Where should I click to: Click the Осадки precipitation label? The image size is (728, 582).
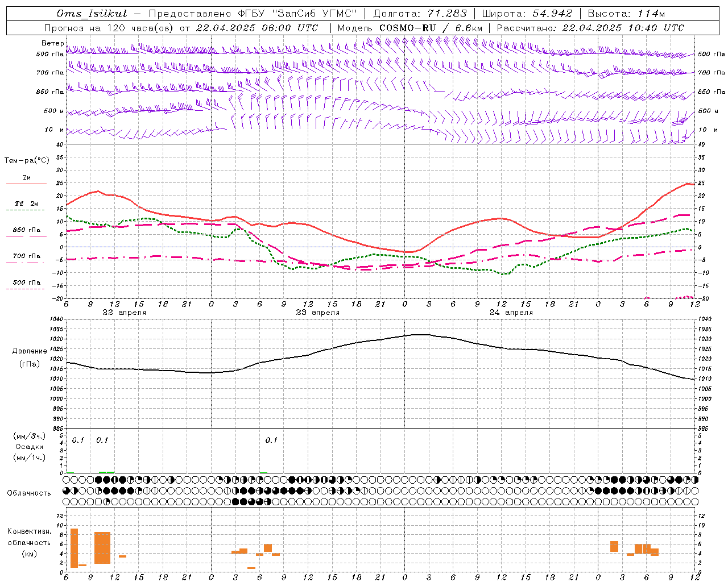click(x=30, y=447)
